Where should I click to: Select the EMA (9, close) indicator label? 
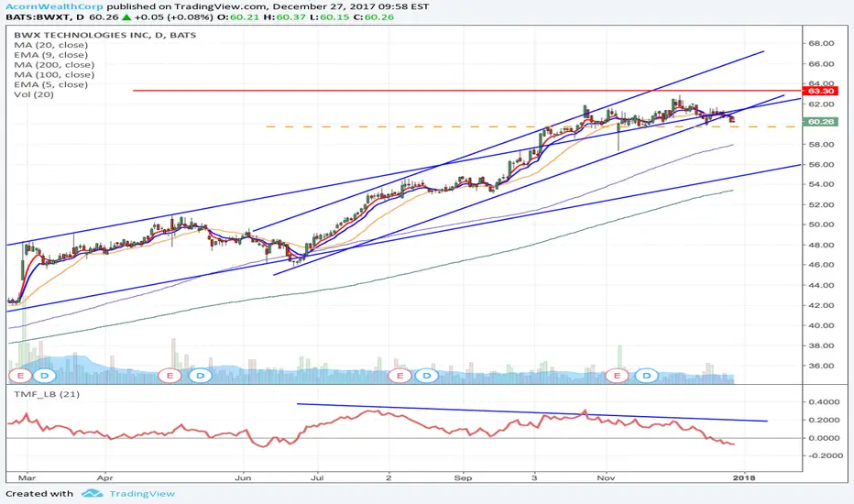pyautogui.click(x=50, y=54)
